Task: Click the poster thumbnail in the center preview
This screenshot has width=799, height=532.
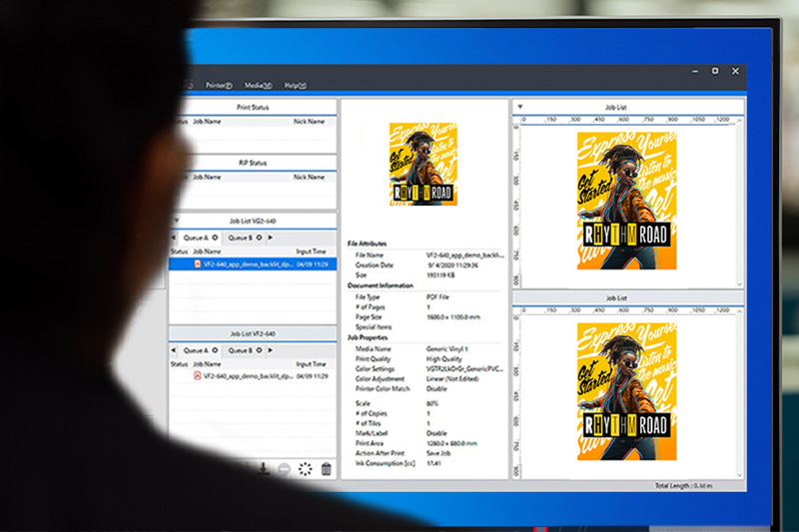Action: 424,165
